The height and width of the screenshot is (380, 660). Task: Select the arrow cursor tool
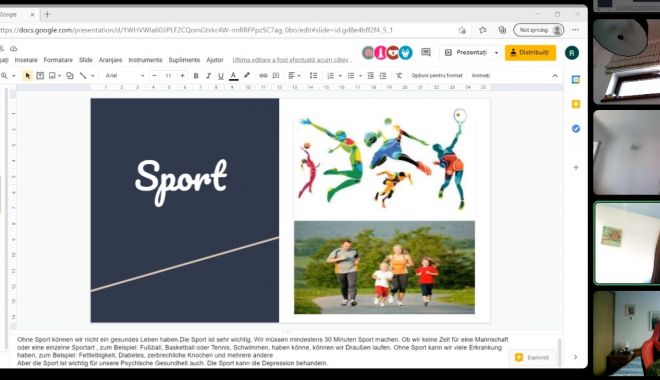point(27,76)
